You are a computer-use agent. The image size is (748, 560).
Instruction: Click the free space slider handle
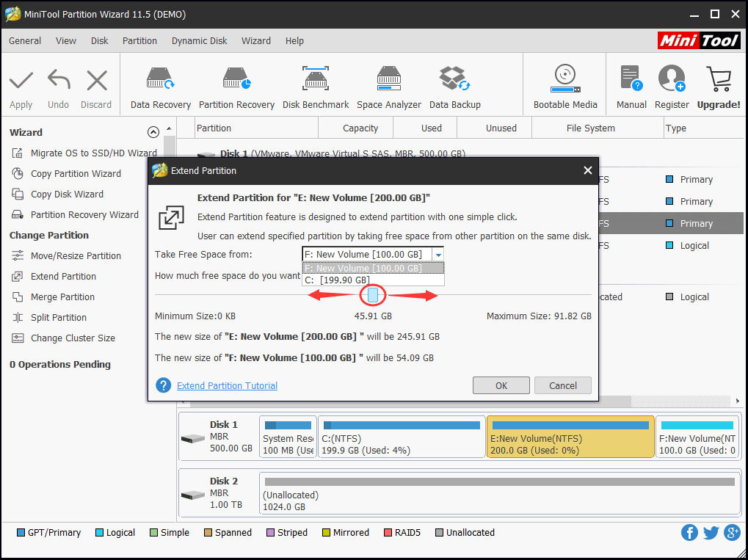pyautogui.click(x=373, y=295)
